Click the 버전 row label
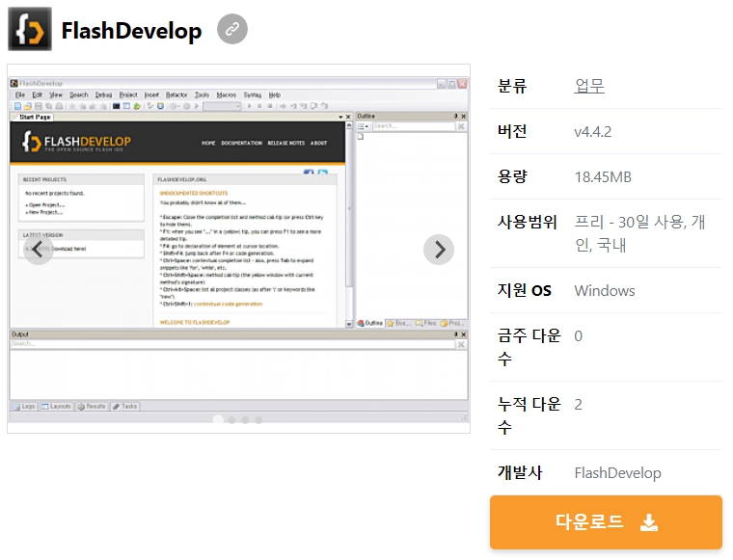This screenshot has height=560, width=733. 512,131
